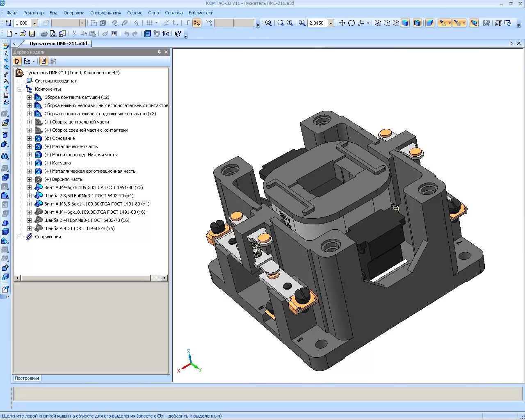Select Винт А.М4-6gx8.109.30ХГСА ГОСТ 1491-80 (x2)
The height and width of the screenshot is (420, 525).
[x=94, y=187]
